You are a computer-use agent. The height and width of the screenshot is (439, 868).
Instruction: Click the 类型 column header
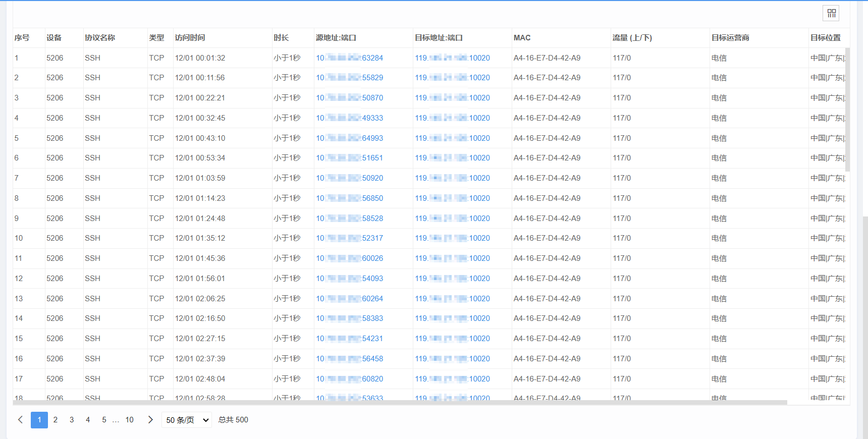pyautogui.click(x=156, y=38)
